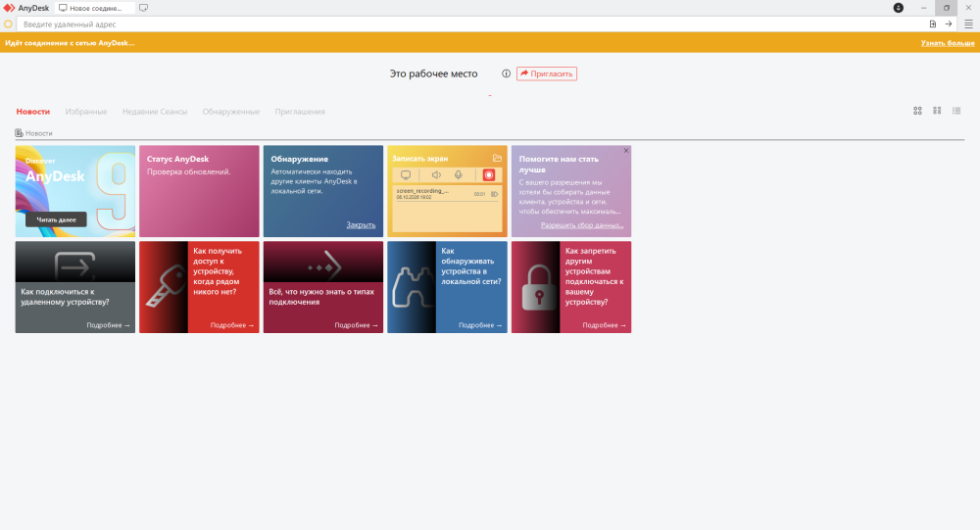
Task: Toggle speaker audio capture in the recording card
Action: (x=436, y=175)
